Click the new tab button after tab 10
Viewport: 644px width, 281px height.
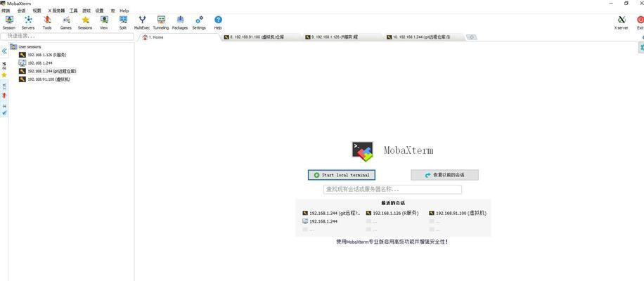(472, 37)
